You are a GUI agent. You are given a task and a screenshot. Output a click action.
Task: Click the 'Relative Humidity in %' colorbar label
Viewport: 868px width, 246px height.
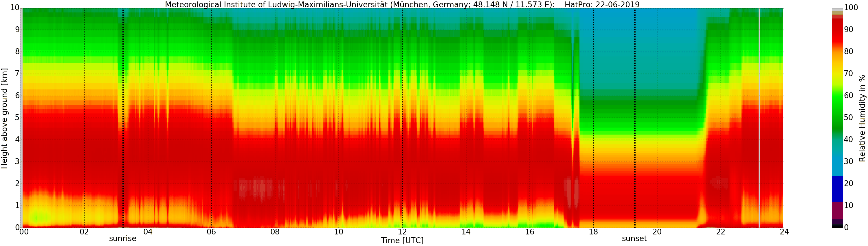pos(862,118)
